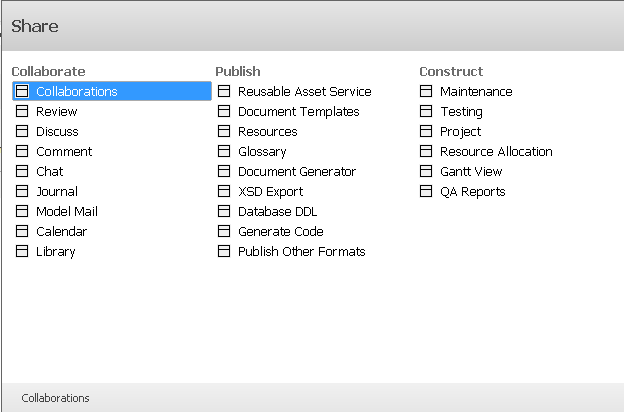Click the Review item icon
The image size is (624, 412).
(22, 112)
